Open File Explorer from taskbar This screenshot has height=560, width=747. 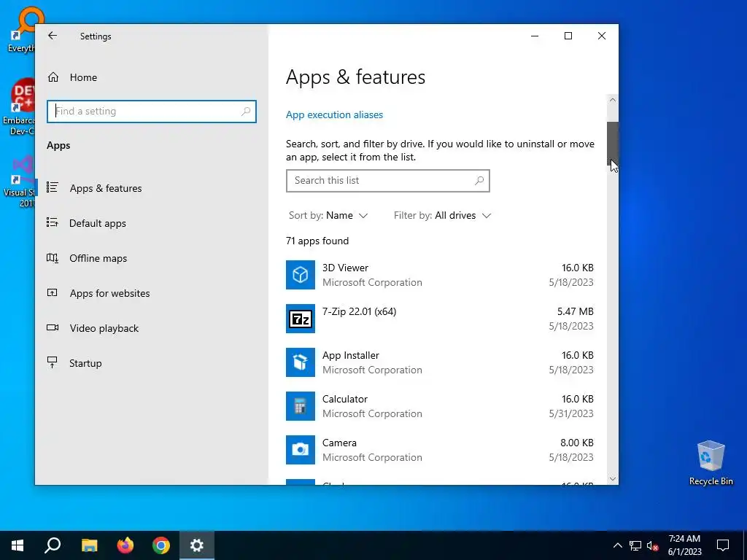89,545
